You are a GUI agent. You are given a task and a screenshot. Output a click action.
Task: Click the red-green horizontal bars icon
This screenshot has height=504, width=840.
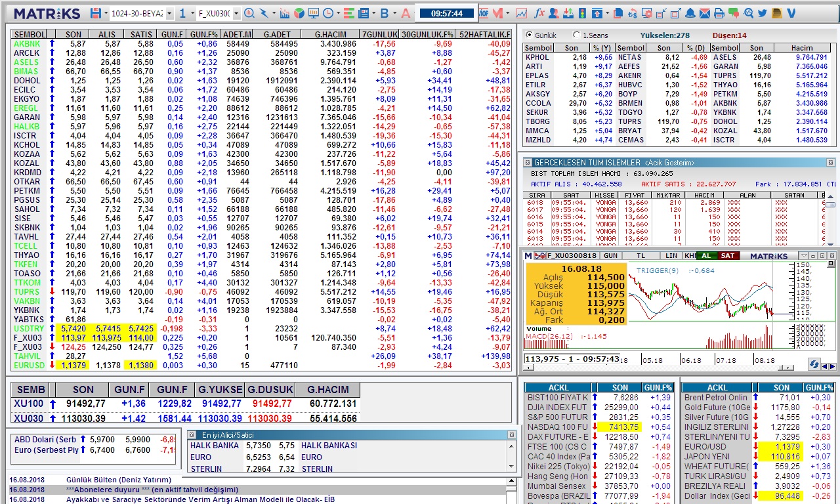[348, 13]
